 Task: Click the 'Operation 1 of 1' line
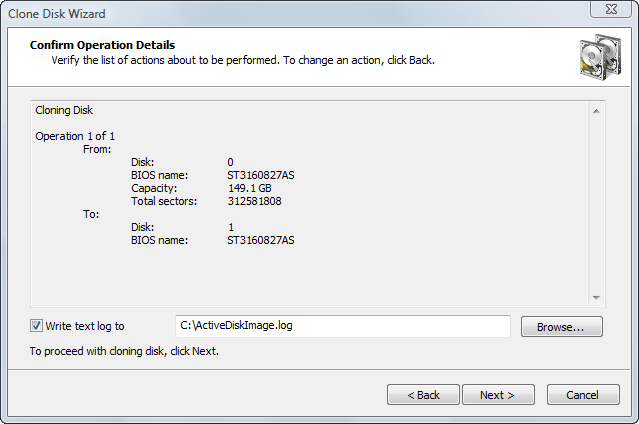pos(75,136)
